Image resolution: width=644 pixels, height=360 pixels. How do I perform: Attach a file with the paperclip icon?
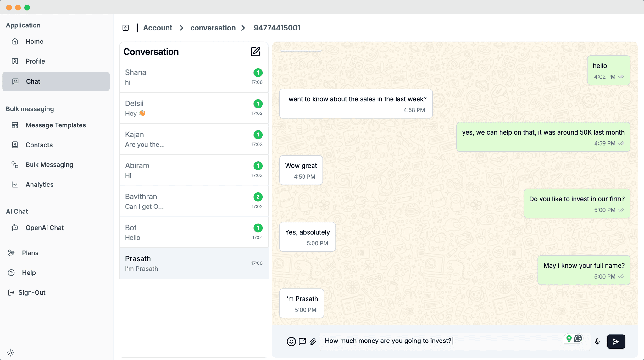click(x=313, y=341)
